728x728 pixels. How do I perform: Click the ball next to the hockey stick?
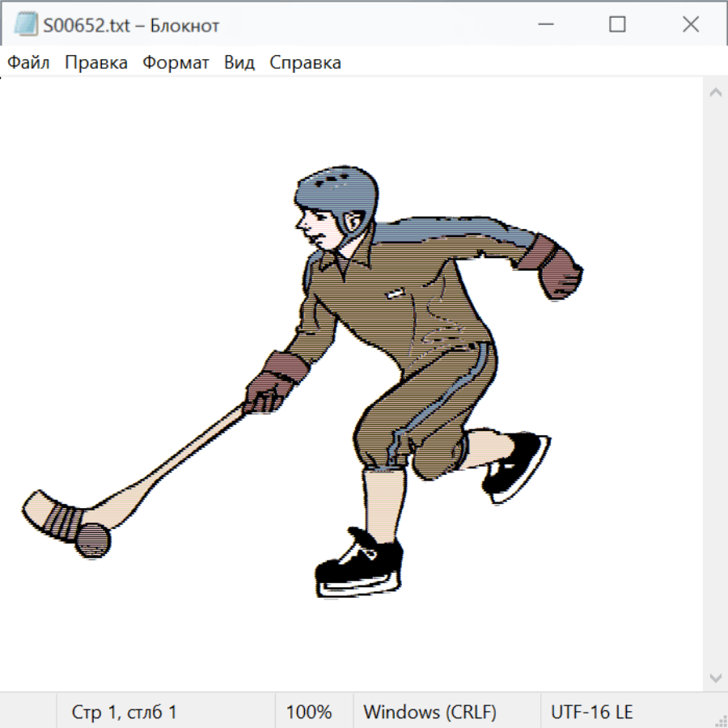pyautogui.click(x=92, y=540)
